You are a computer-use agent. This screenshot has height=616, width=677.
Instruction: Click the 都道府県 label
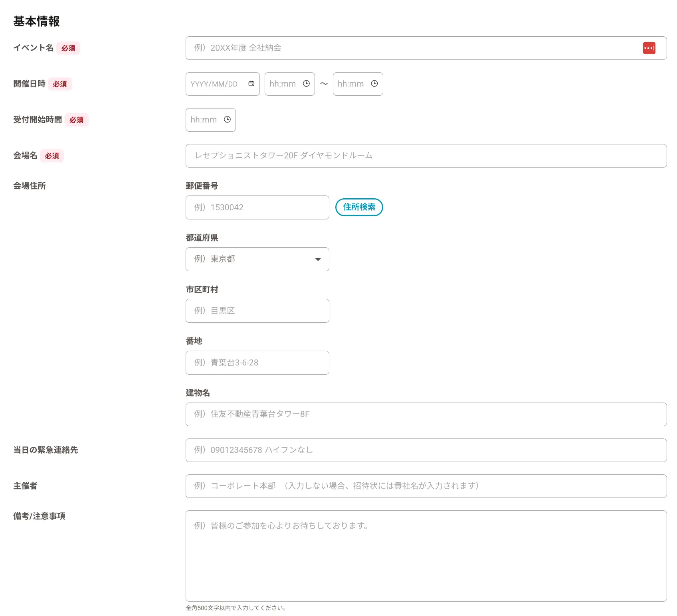click(202, 237)
